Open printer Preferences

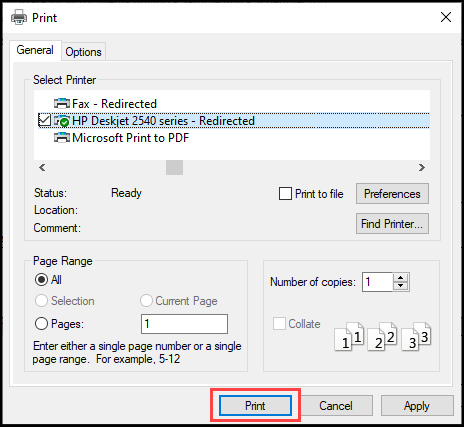click(392, 194)
